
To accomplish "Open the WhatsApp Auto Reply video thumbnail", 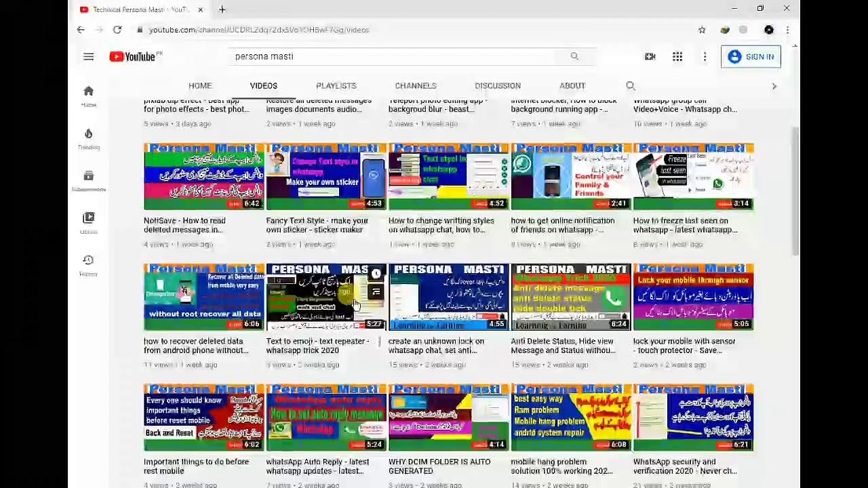I will (326, 418).
